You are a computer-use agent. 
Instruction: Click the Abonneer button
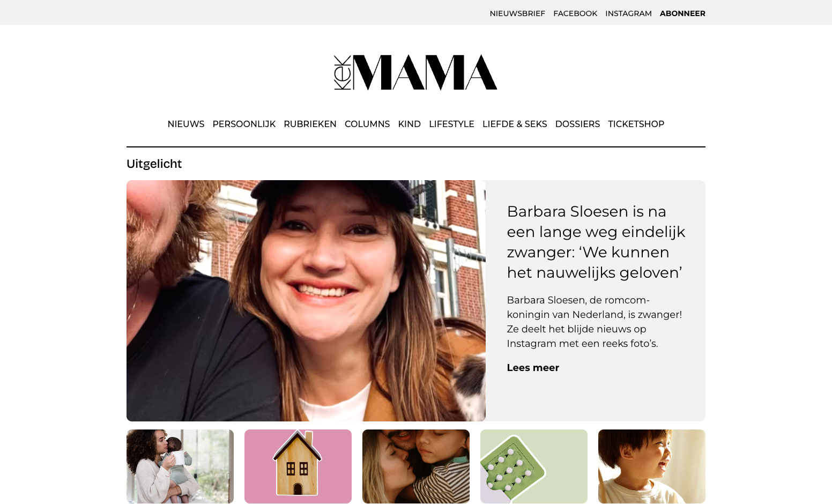(x=682, y=13)
